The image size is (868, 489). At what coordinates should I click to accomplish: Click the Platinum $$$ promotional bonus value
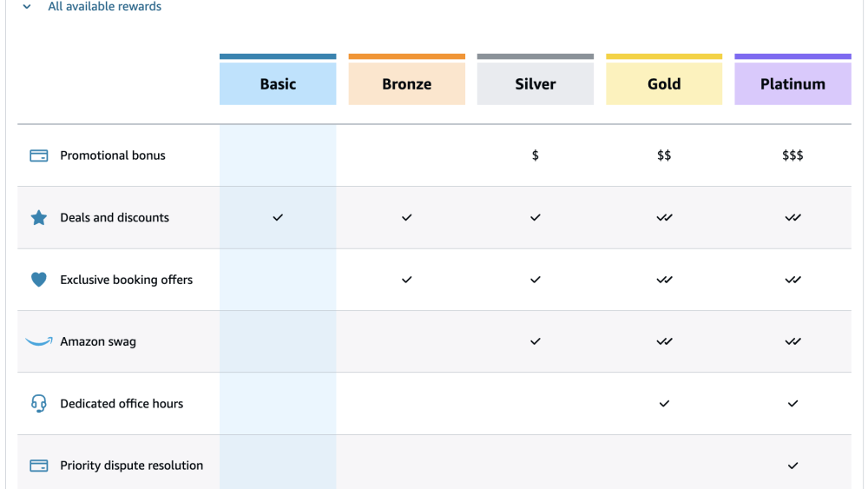[x=792, y=155]
